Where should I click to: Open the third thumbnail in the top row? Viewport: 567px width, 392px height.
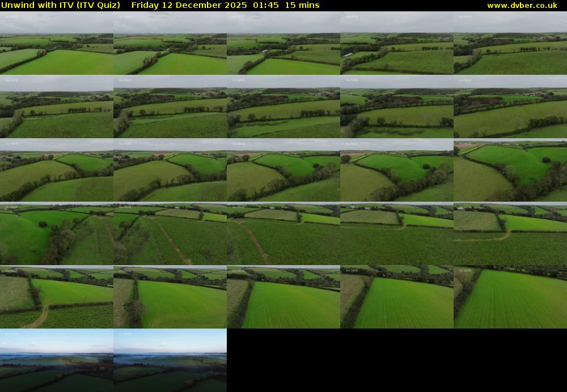(x=283, y=43)
